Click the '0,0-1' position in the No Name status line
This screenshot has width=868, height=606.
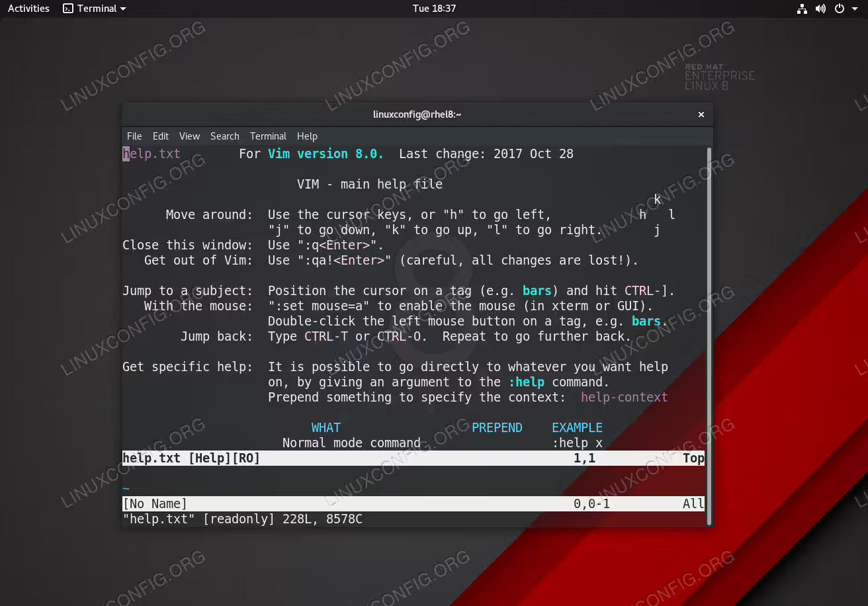(x=591, y=503)
